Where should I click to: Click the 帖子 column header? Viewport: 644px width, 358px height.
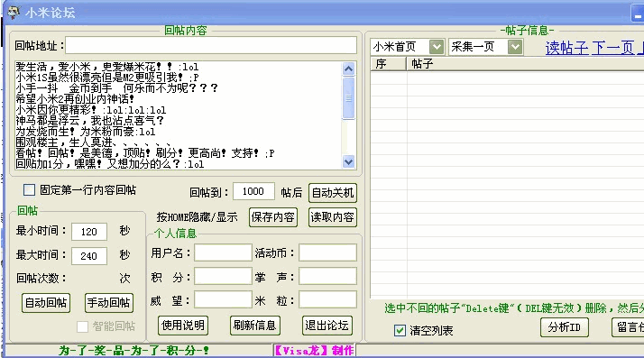(x=525, y=64)
